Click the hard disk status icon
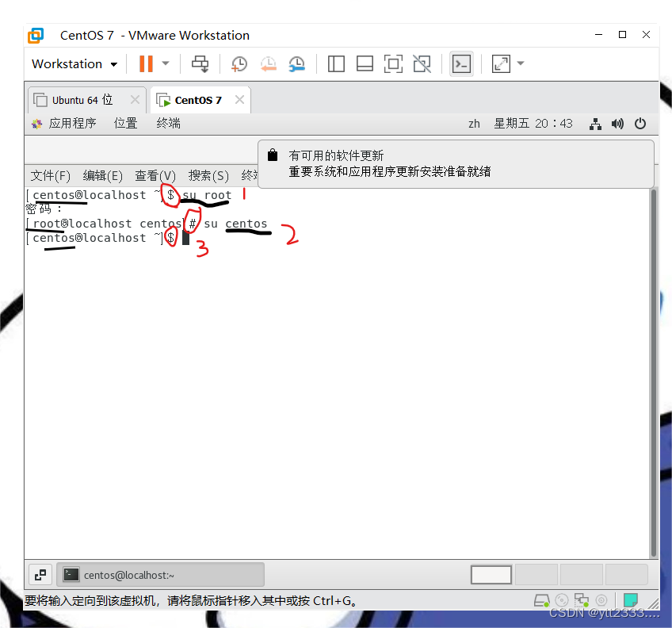This screenshot has width=672, height=628. click(x=542, y=600)
